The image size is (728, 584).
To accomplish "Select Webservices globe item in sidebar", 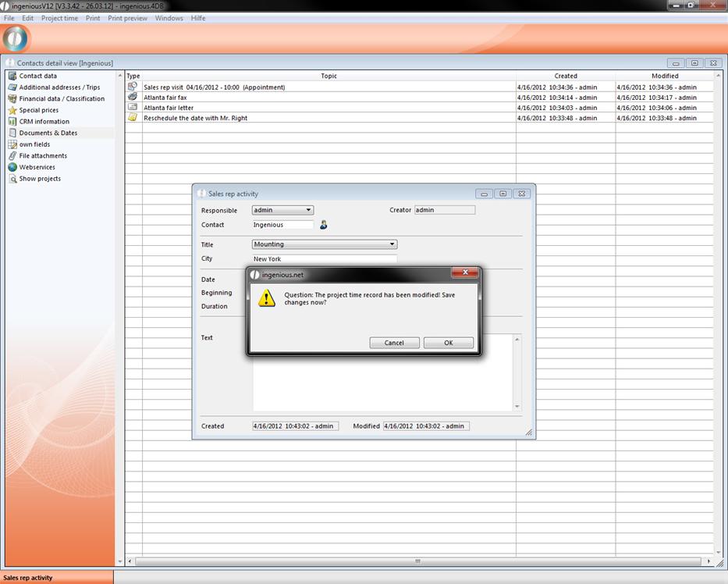I will [x=36, y=167].
